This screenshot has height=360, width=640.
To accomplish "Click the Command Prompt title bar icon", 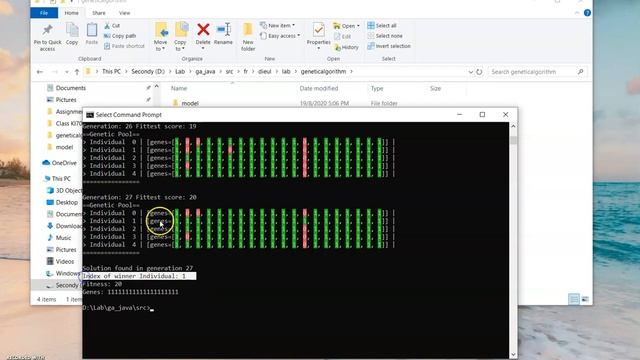I will (90, 115).
